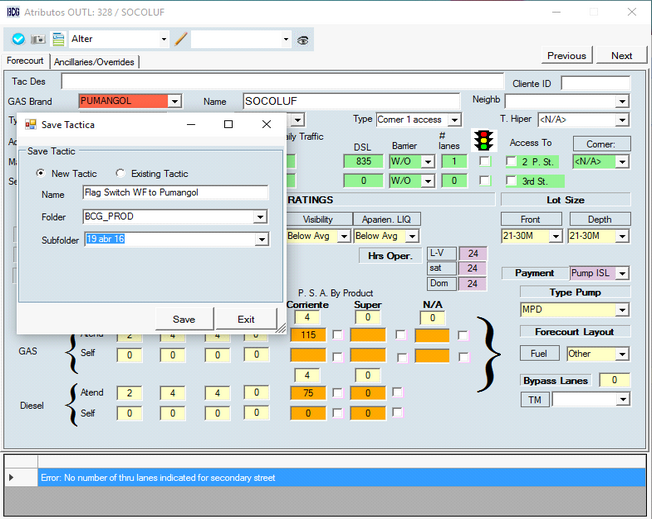Click the DSL 835 value field
652x519 pixels.
[363, 161]
